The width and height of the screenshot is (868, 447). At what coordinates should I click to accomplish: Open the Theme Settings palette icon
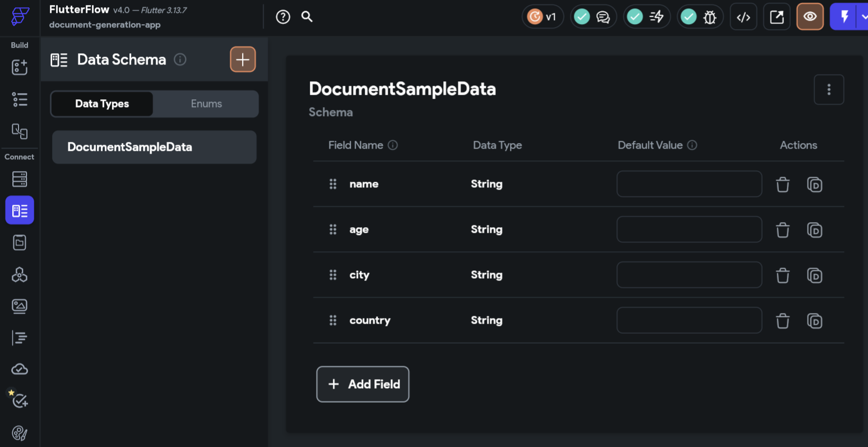(20, 433)
